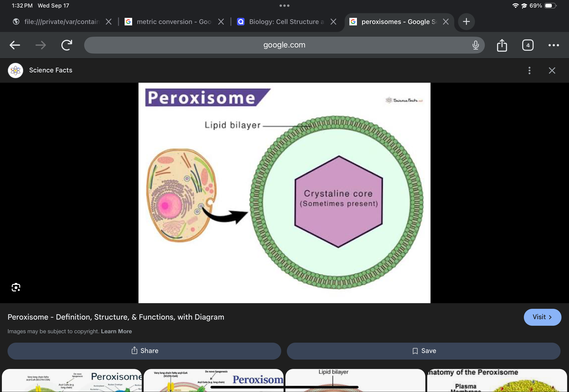Close the image preview panel
Screen dimensions: 569x392
pos(552,71)
